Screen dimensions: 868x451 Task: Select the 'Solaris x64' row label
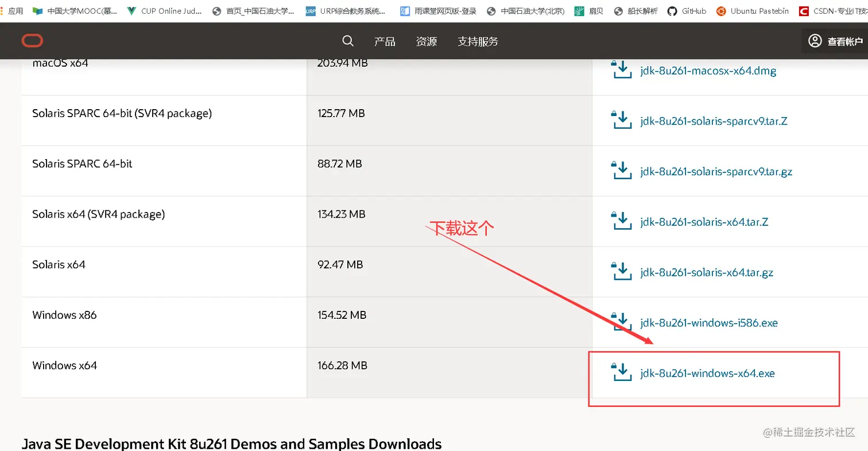point(59,264)
